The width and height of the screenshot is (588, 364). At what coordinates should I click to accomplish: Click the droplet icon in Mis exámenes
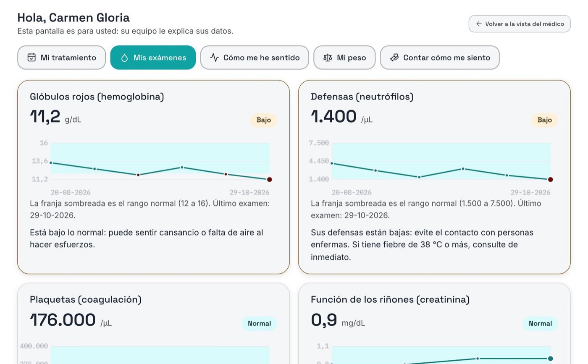(x=124, y=58)
